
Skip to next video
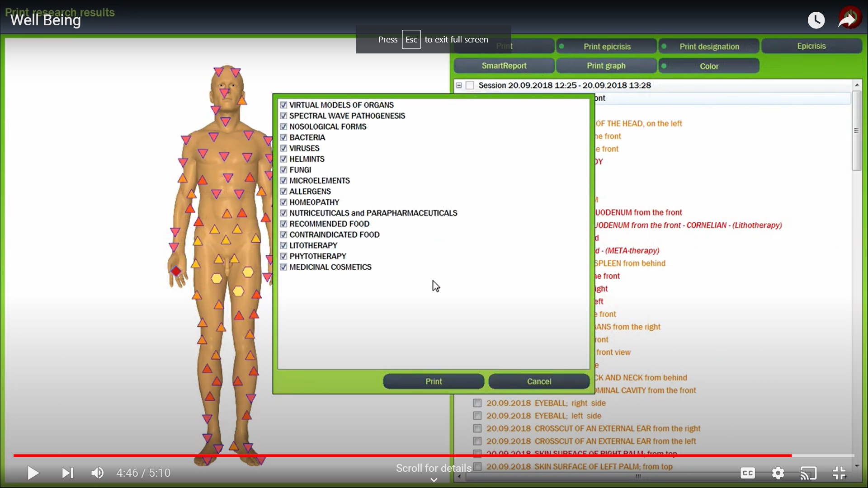click(x=67, y=473)
